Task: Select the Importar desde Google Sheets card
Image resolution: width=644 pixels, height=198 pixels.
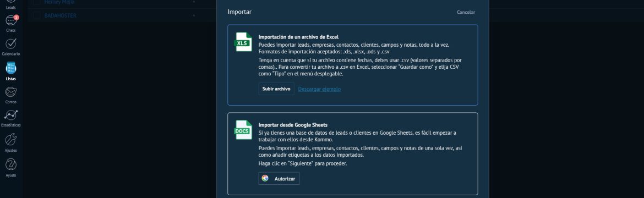Action: click(353, 153)
